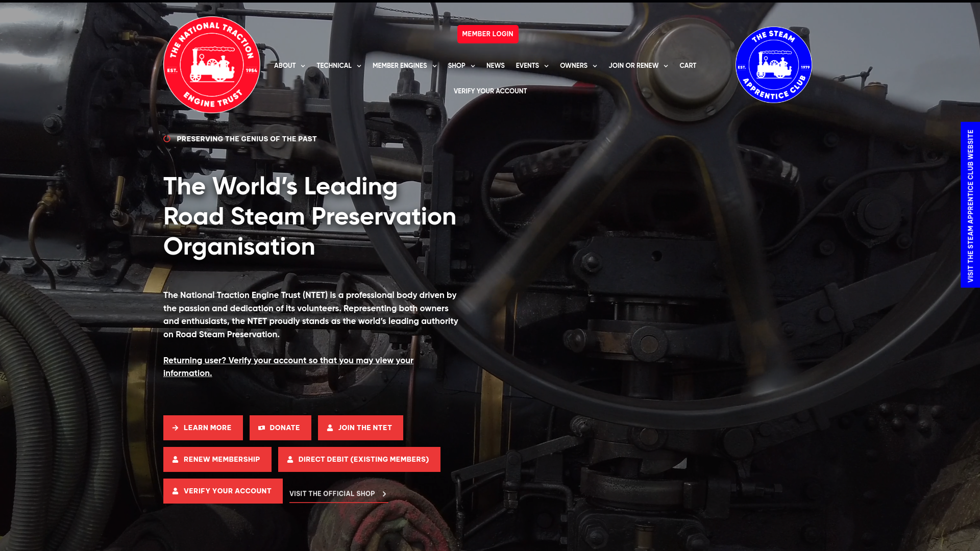This screenshot has height=551, width=980.
Task: Click the Renew Membership button
Action: 217,460
